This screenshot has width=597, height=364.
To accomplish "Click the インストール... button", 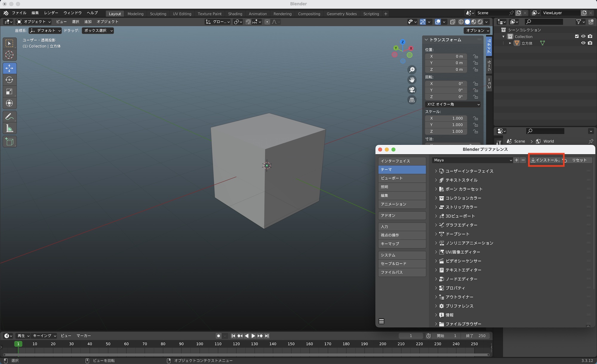I will pyautogui.click(x=546, y=160).
